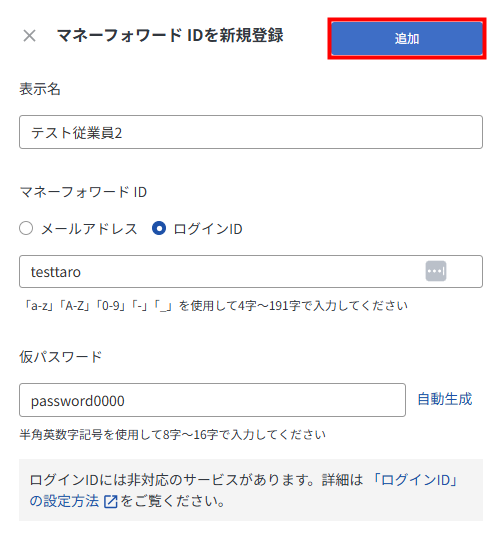Select the ログインID radio button
Screen dimensions: 497x537
pos(159,228)
